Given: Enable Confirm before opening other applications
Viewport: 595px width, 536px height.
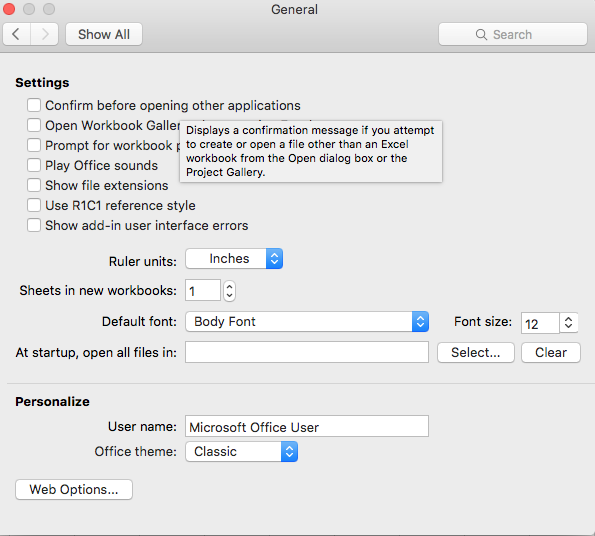Looking at the screenshot, I should (34, 105).
